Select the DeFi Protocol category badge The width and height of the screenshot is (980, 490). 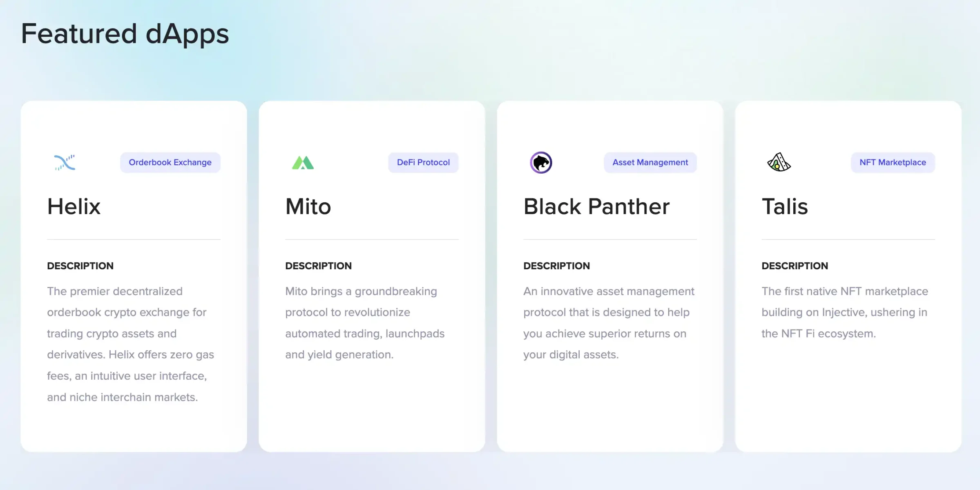pos(423,162)
